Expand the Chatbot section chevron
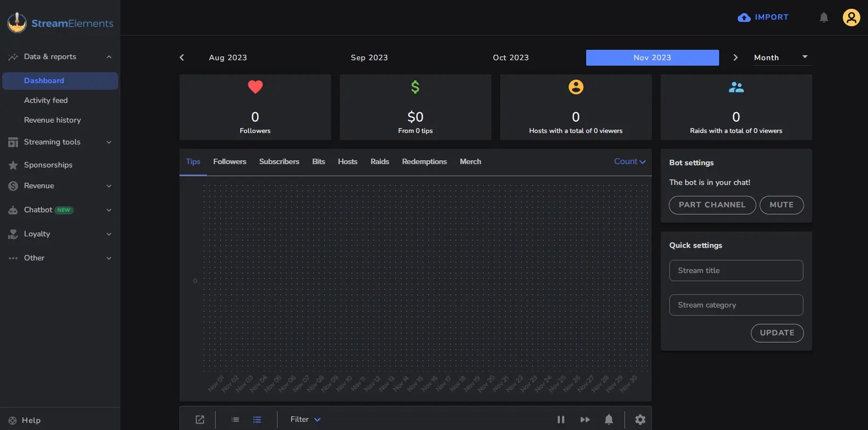This screenshot has height=430, width=868. pos(109,210)
